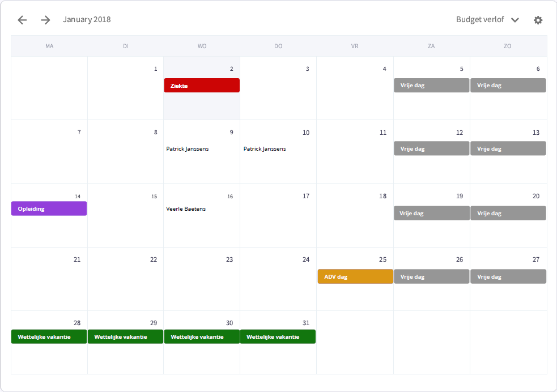Select day 4 in the calendar
557x392 pixels.
point(355,88)
